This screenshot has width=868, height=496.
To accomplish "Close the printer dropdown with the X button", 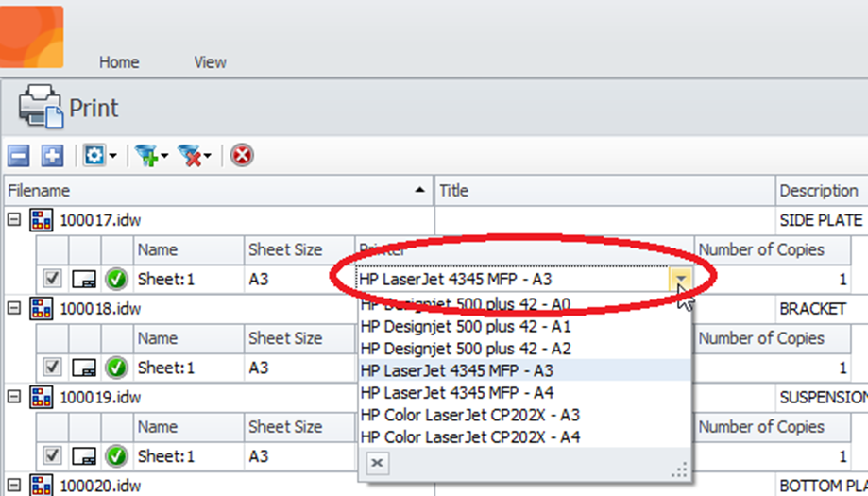I will 377,463.
